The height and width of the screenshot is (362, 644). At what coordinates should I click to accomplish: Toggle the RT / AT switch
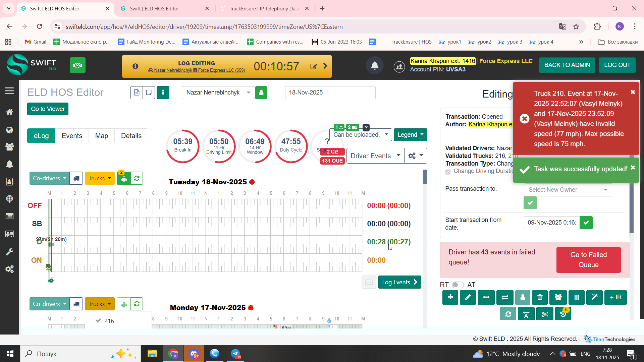(x=458, y=285)
